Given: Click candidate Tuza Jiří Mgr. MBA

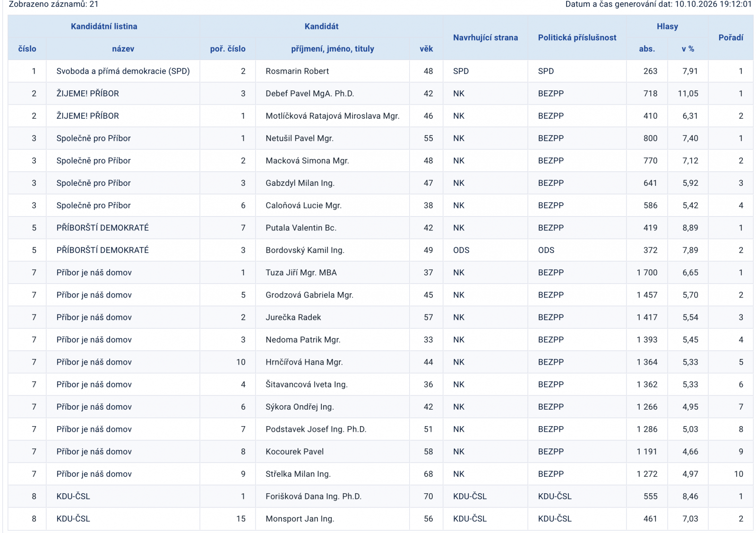Looking at the screenshot, I should [x=301, y=272].
